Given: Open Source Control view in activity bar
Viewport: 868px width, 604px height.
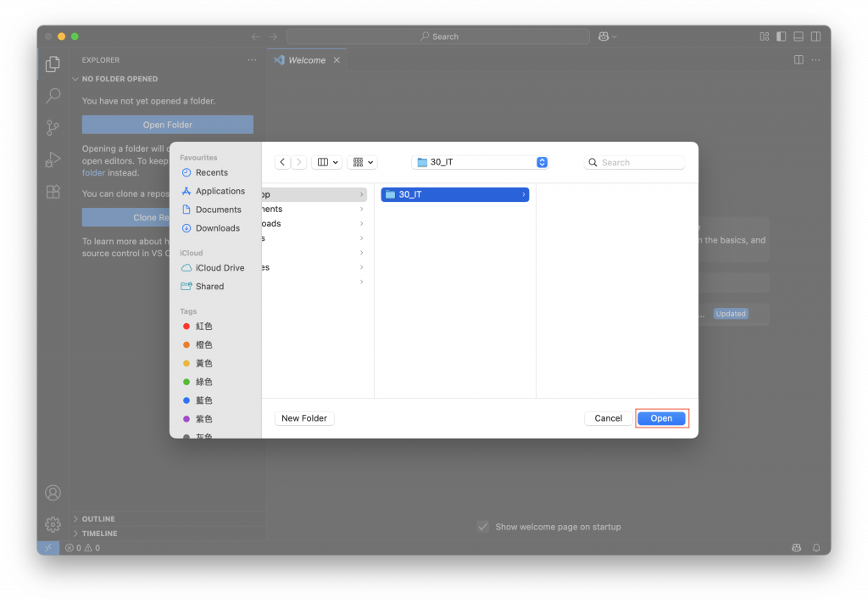Looking at the screenshot, I should point(53,128).
